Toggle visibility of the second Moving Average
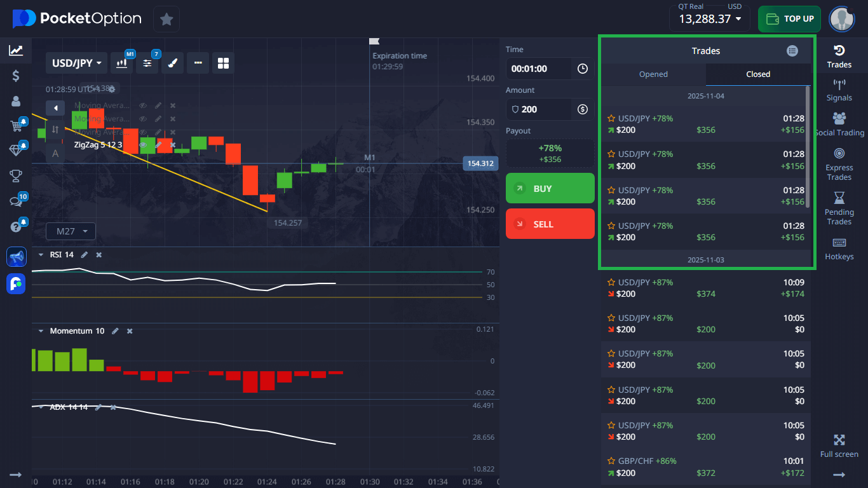The height and width of the screenshot is (488, 868). click(143, 119)
